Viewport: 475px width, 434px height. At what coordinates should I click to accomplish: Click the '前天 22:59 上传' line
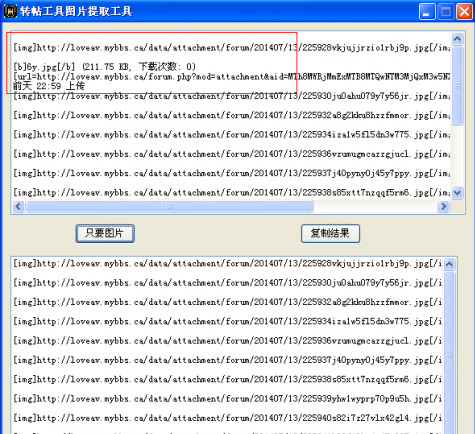pyautogui.click(x=49, y=86)
